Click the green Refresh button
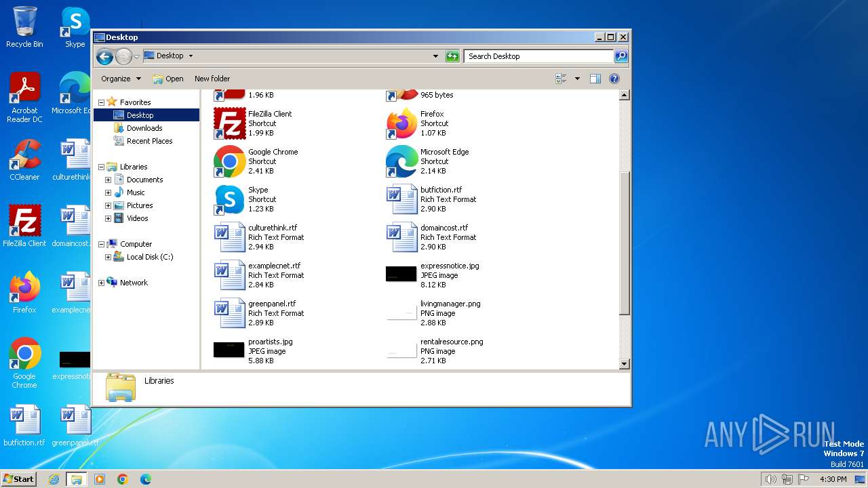Image resolution: width=868 pixels, height=488 pixels. tap(452, 56)
